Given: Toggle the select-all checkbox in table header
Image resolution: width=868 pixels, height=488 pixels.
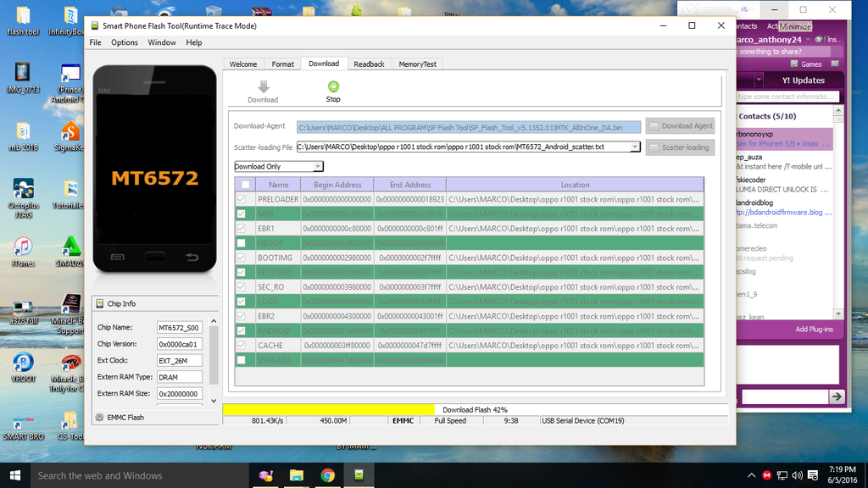Looking at the screenshot, I should pos(245,185).
